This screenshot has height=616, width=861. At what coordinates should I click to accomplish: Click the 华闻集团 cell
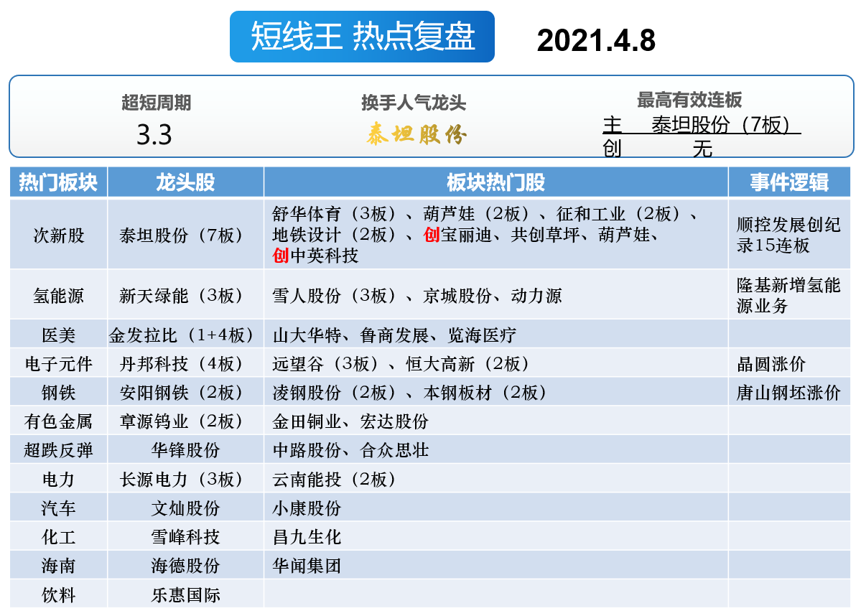tap(495, 566)
